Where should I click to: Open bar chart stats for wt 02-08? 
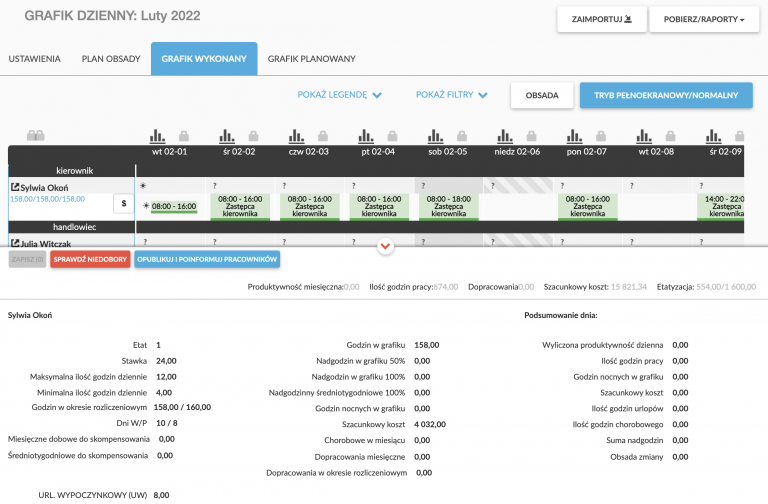(x=644, y=136)
